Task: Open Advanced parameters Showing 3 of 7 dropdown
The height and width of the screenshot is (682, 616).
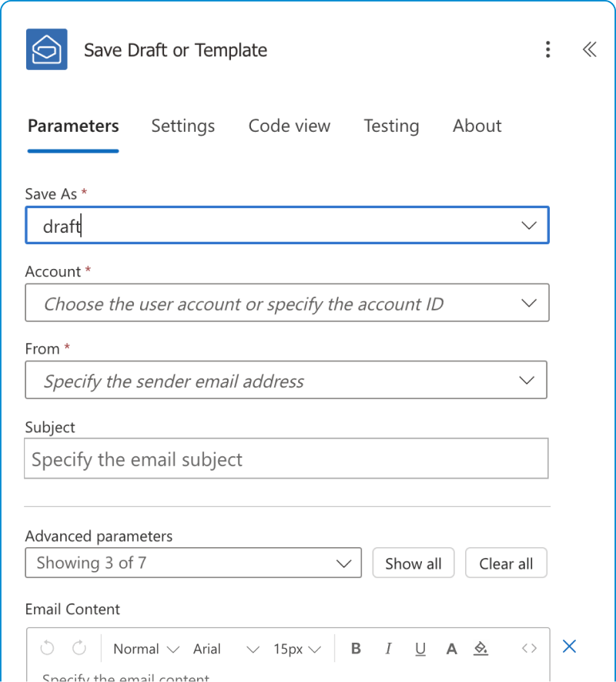Action: coord(192,563)
